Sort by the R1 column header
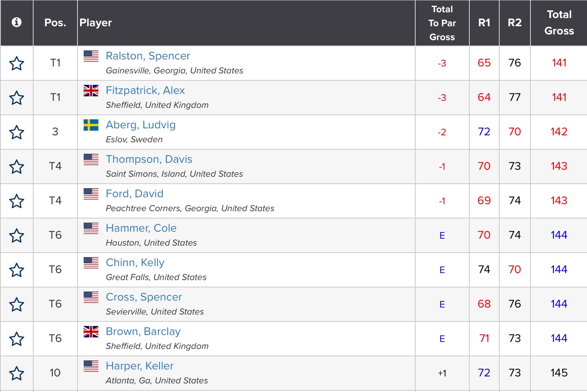 point(484,23)
